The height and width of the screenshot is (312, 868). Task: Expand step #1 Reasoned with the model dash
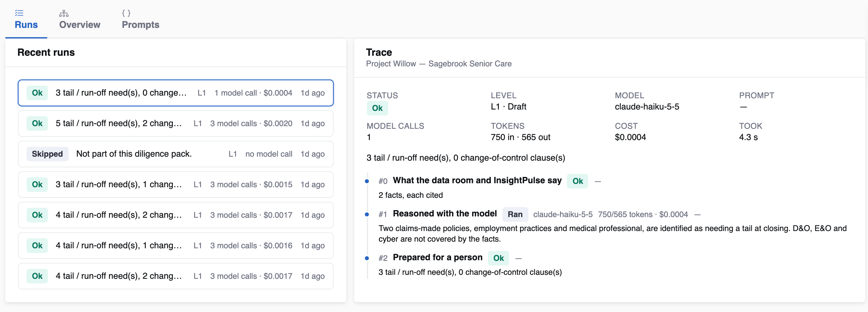pyautogui.click(x=697, y=215)
